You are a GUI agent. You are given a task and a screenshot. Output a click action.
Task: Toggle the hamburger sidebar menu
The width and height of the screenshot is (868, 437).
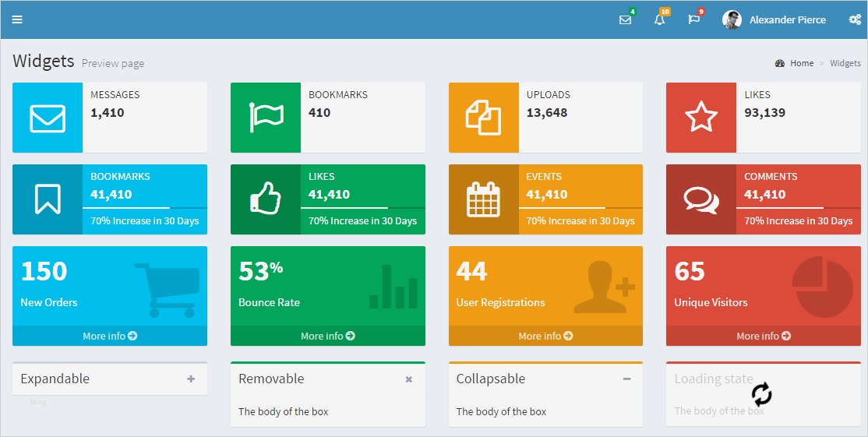click(17, 19)
